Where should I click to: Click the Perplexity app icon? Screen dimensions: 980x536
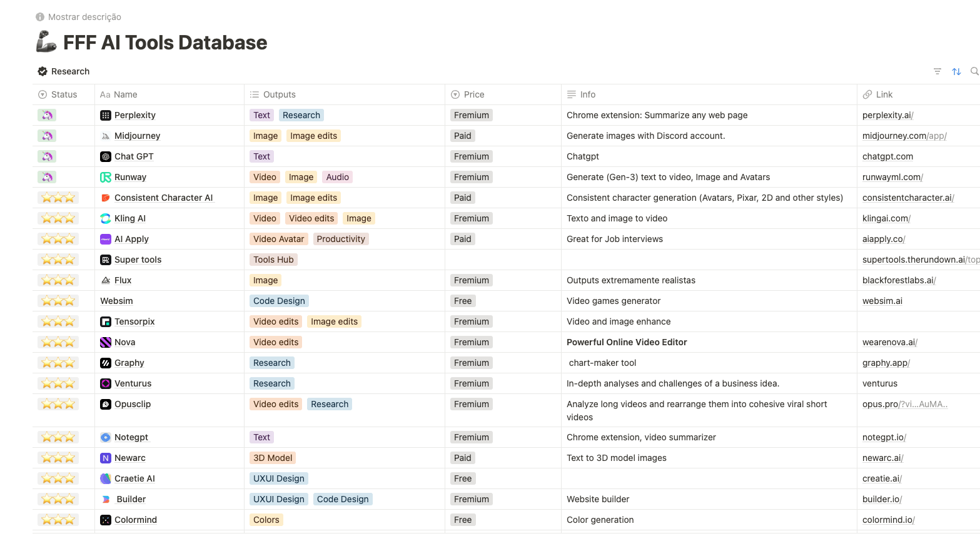[x=106, y=115]
